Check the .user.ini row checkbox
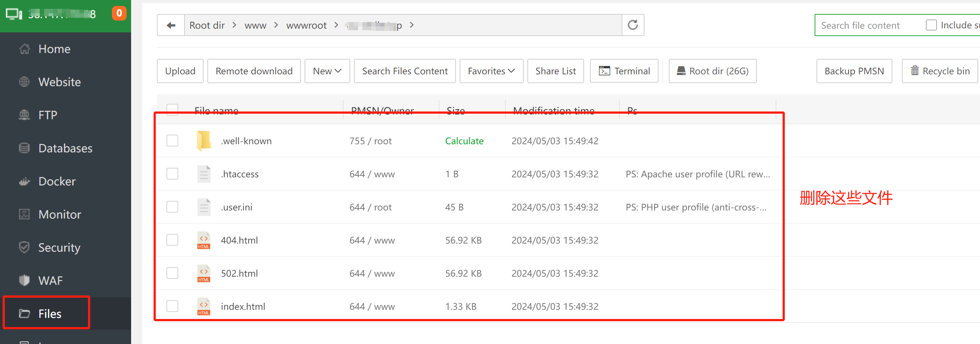The height and width of the screenshot is (344, 980). click(172, 207)
